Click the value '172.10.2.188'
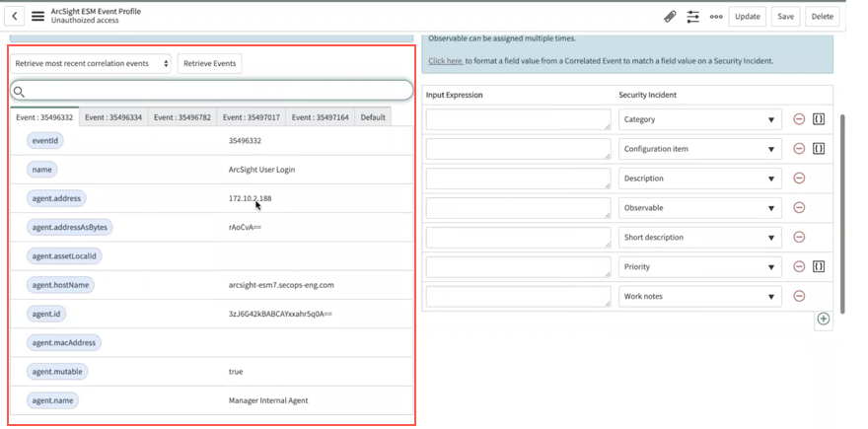 pos(251,198)
